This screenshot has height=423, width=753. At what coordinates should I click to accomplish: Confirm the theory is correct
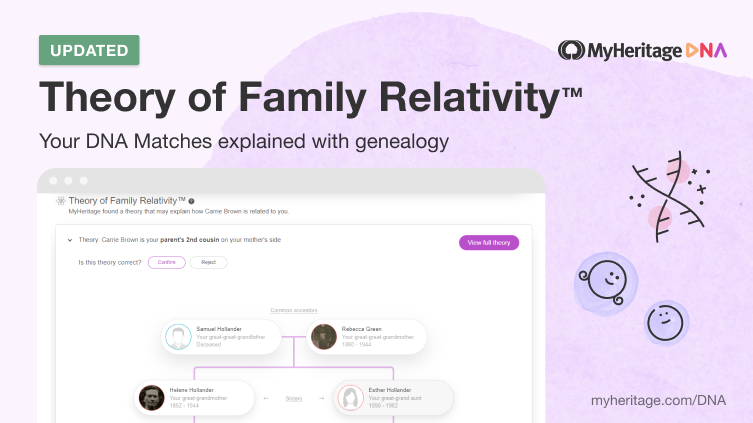click(167, 262)
